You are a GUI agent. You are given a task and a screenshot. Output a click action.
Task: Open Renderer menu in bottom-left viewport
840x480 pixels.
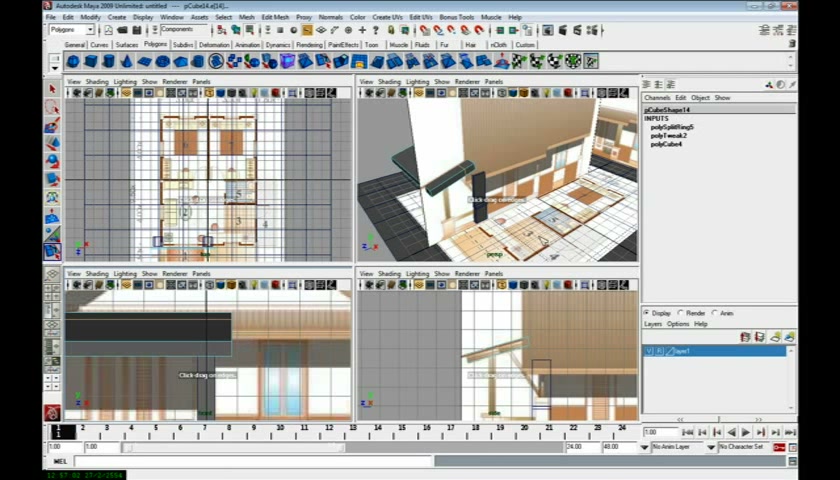[175, 274]
